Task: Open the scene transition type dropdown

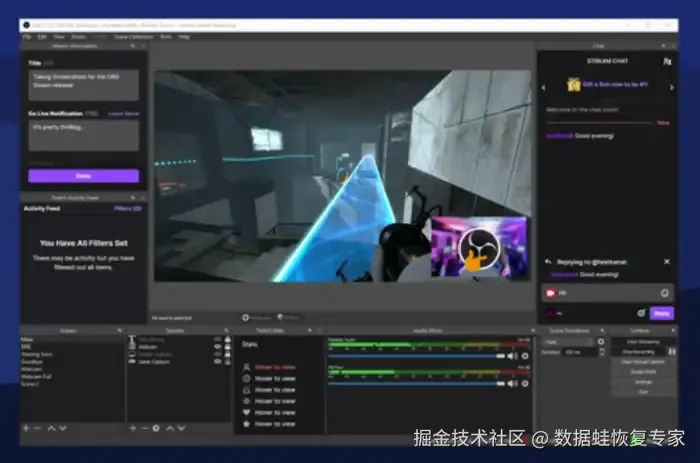Action: pos(568,342)
